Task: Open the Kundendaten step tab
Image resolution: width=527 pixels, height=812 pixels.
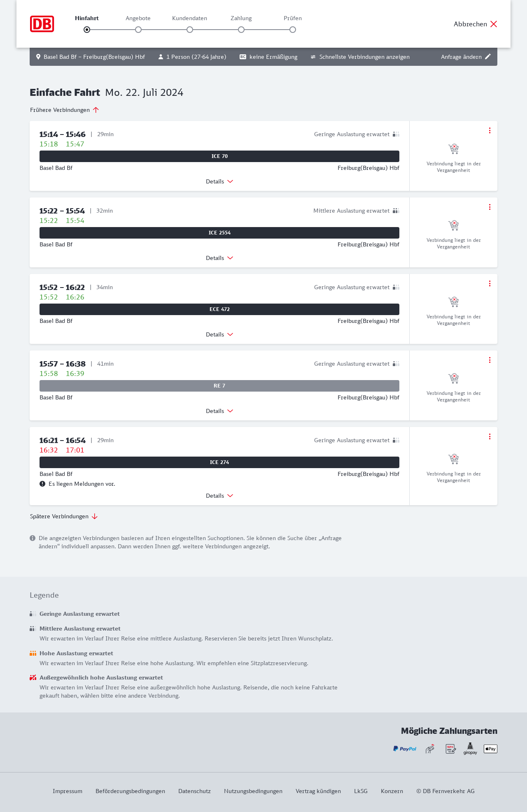Action: [189, 18]
